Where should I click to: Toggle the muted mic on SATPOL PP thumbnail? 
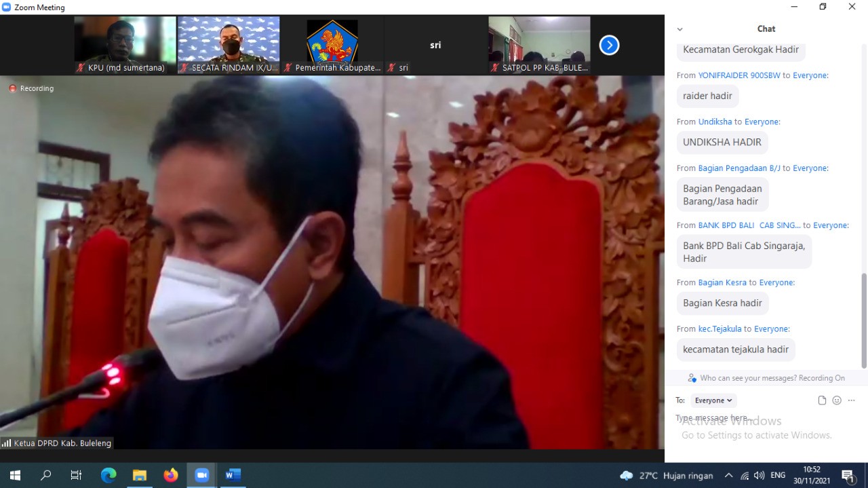(x=495, y=68)
